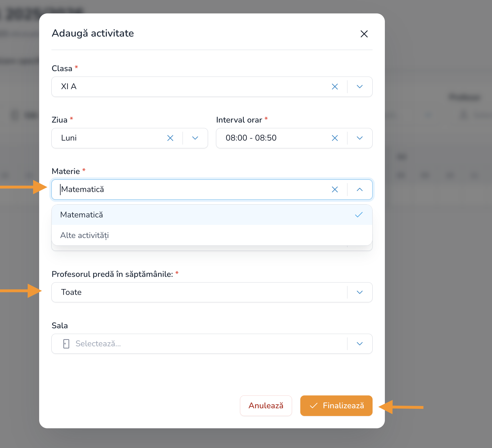Screen dimensions: 492x448
Task: Choose Alte activități from the list
Action: [x=85, y=235]
